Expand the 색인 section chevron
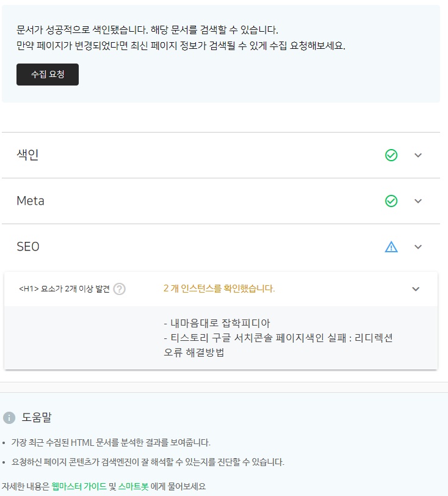The height and width of the screenshot is (496, 448). 418,155
